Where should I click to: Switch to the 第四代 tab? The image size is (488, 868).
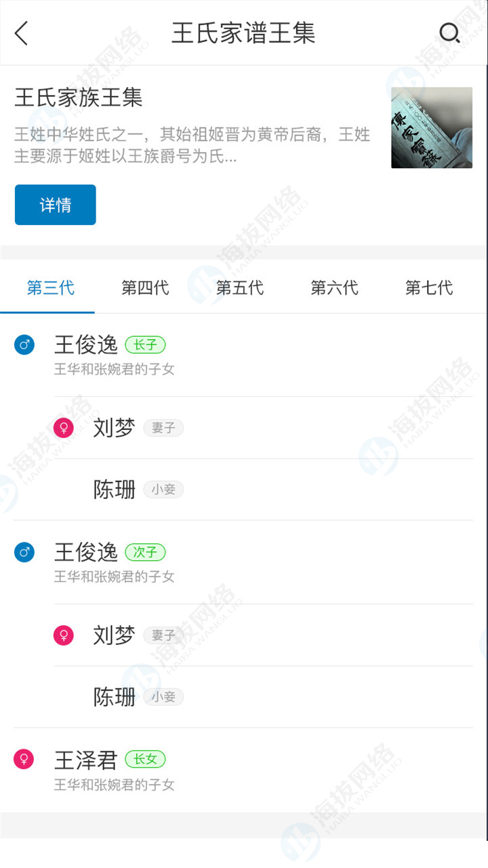click(145, 288)
